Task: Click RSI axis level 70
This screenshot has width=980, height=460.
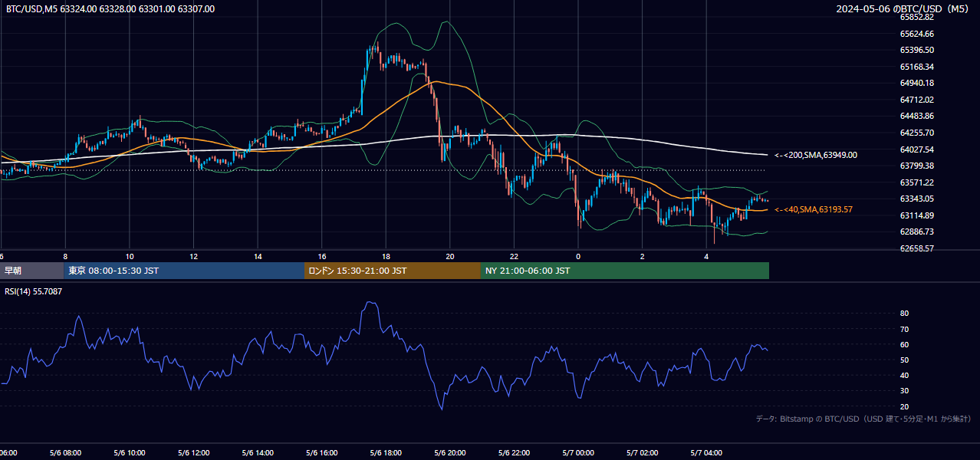Action: [904, 329]
